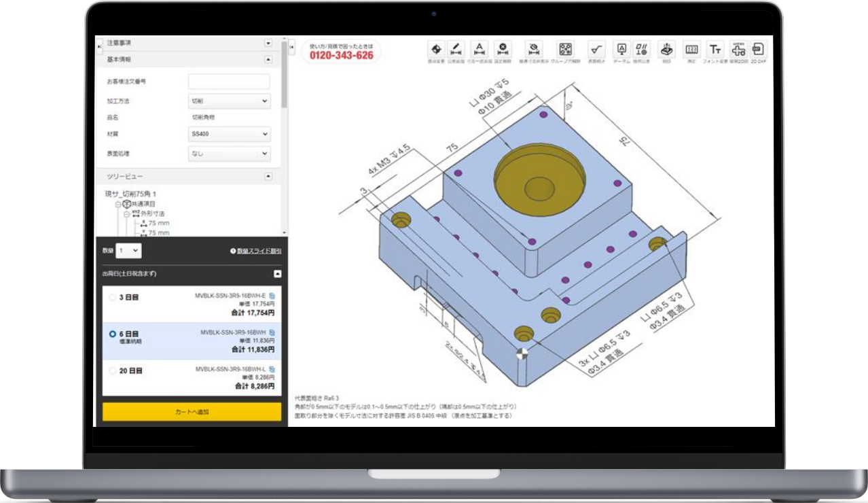This screenshot has width=868, height=503.
Task: Select the measure (測定) tool icon
Action: (692, 50)
